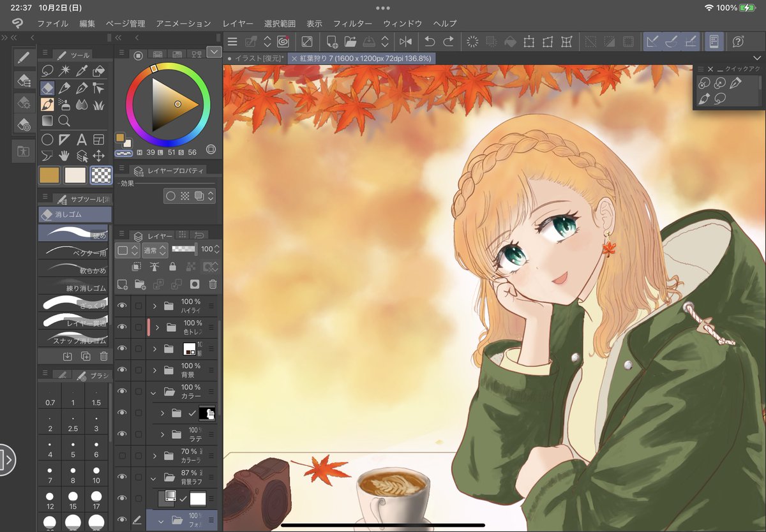Image resolution: width=766 pixels, height=532 pixels.
Task: Hide the 色トレス layer folder
Action: [x=122, y=327]
